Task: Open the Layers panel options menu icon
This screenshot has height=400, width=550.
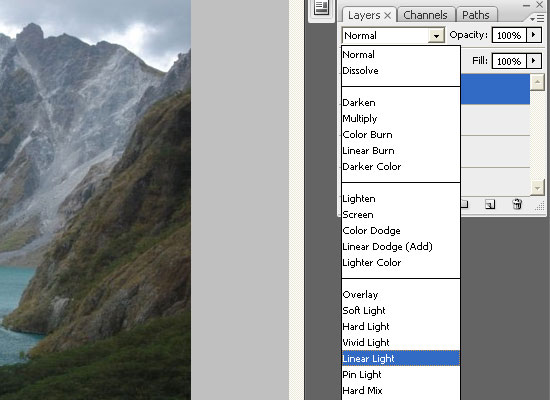Action: tap(537, 19)
